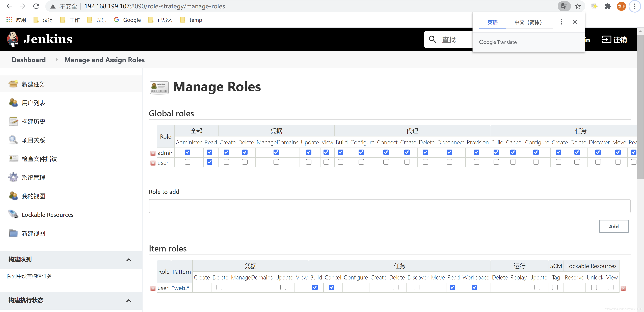Screen dimensions: 644x312
Task: Click the 项目关系 magnifier icon
Action: (13, 140)
